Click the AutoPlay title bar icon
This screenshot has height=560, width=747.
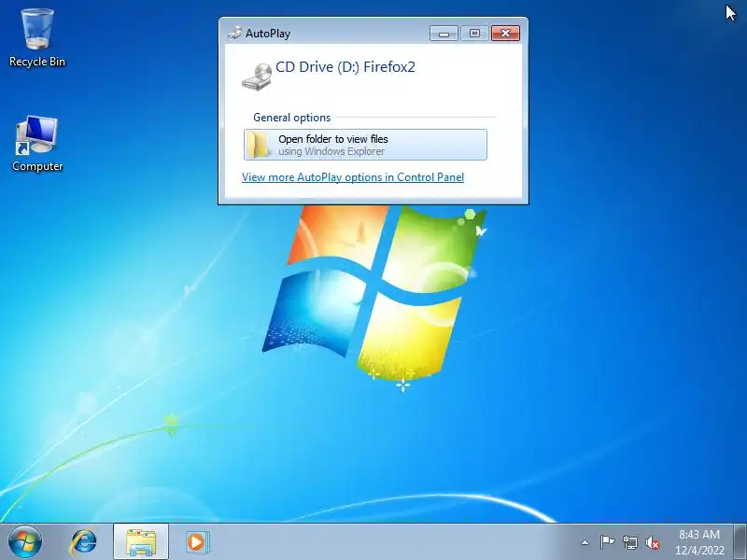(x=234, y=33)
